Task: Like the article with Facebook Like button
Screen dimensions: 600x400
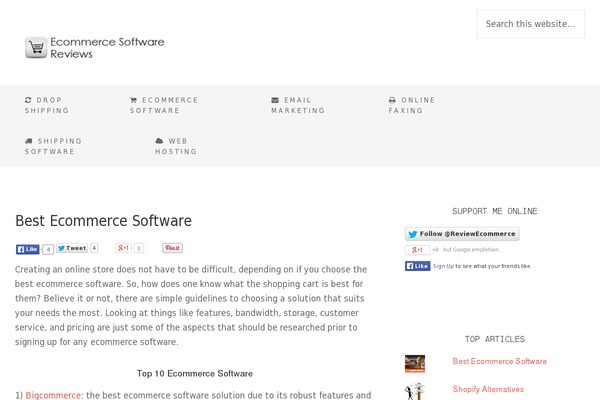Action: (28, 249)
